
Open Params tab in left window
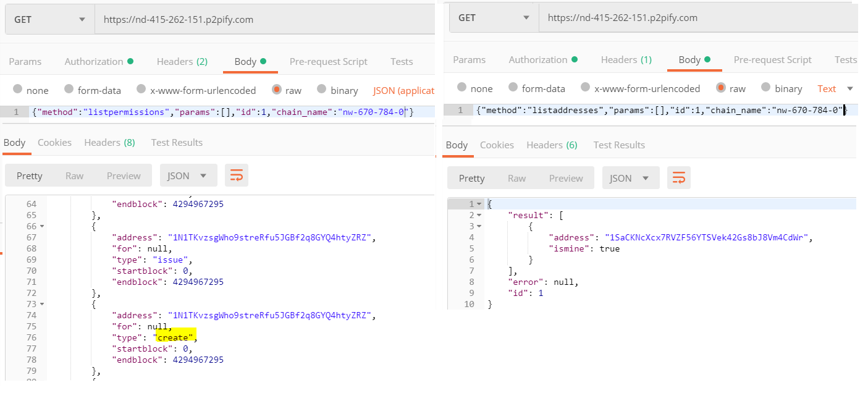click(25, 61)
